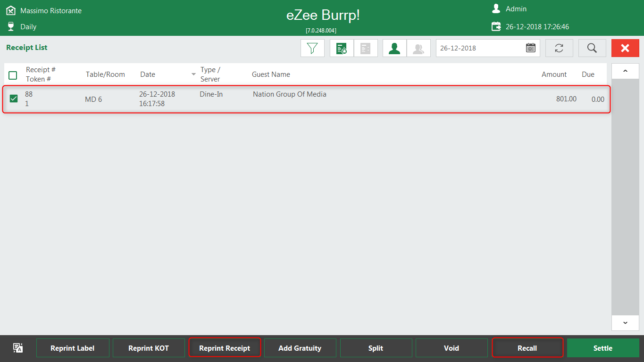Click the wine glass Daily icon

pos(11,26)
